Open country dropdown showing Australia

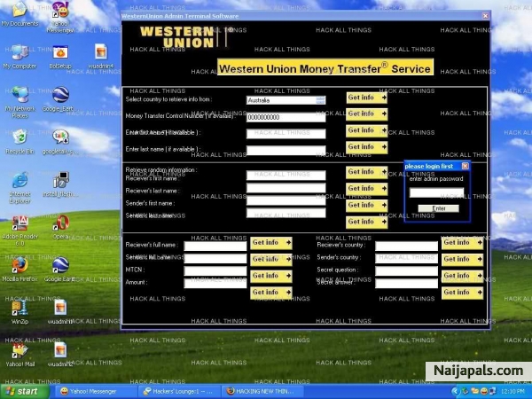286,100
